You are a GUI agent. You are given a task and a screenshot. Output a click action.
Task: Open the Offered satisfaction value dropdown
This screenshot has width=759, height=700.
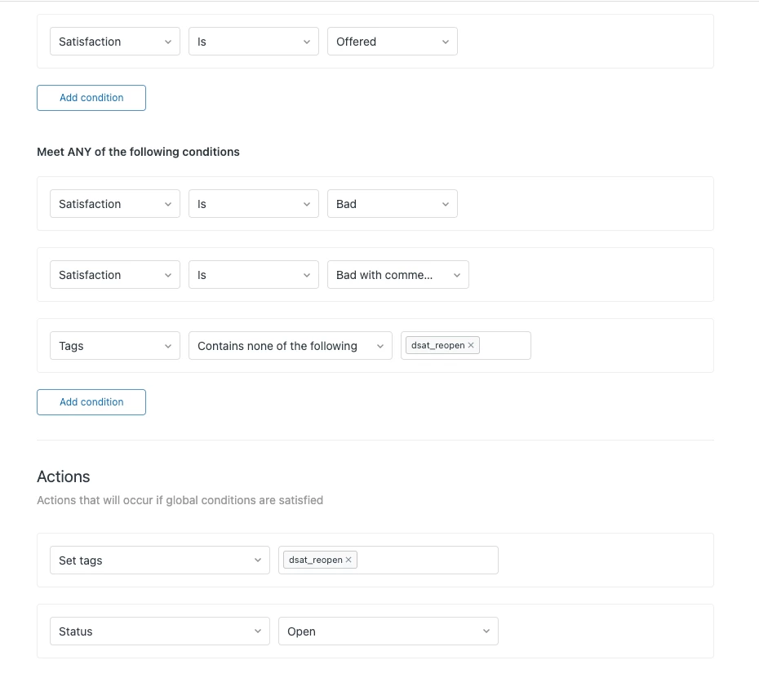[x=392, y=42]
